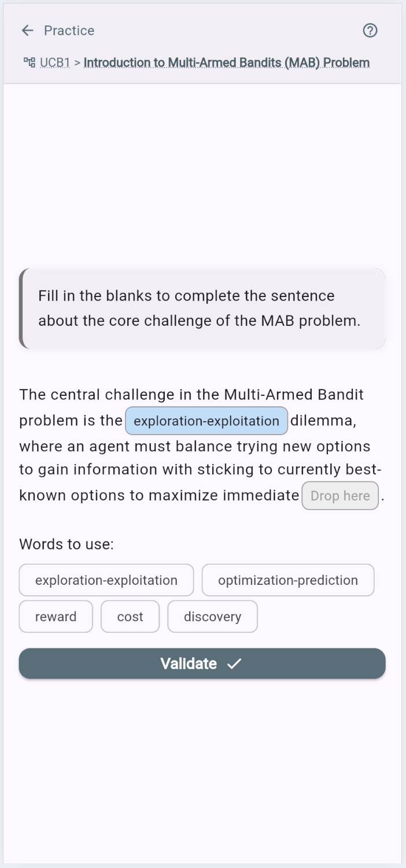Click the empty 'Drop here' blank
The width and height of the screenshot is (406, 868).
pyautogui.click(x=340, y=496)
